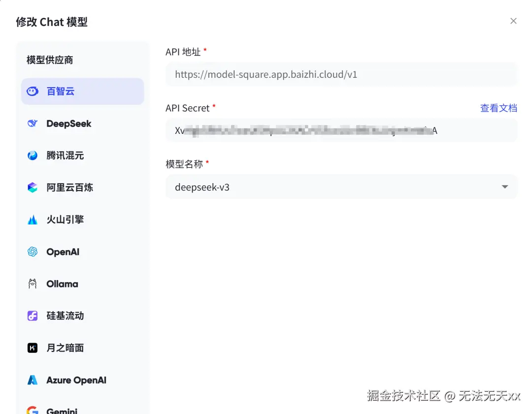Select the 月之暗面 K icon
Screen dimensions: 532x414
pos(33,348)
